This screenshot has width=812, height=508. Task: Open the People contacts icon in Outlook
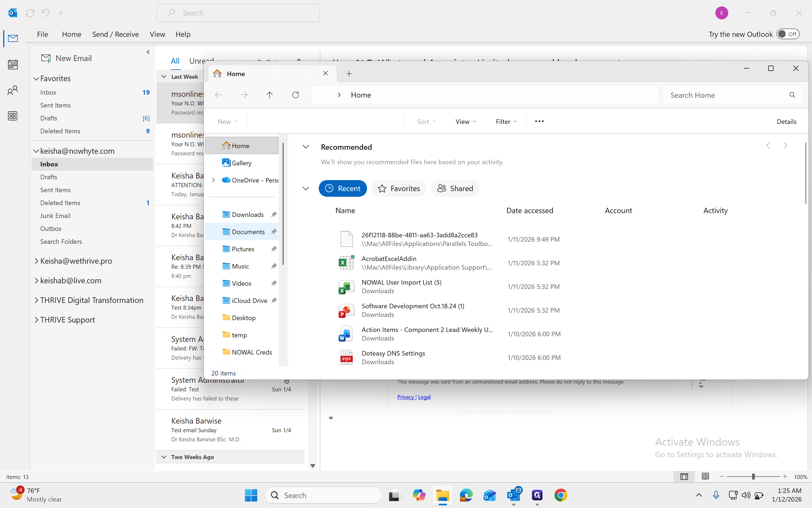[x=13, y=90]
